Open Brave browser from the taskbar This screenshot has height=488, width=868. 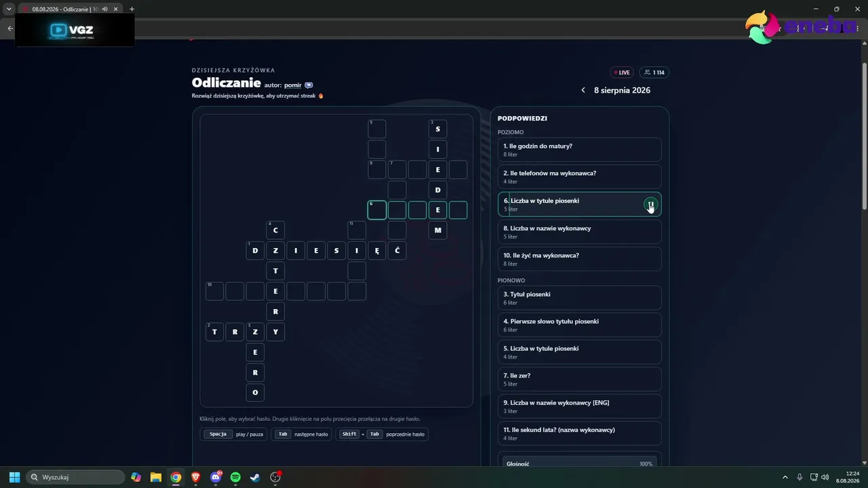[x=196, y=477]
